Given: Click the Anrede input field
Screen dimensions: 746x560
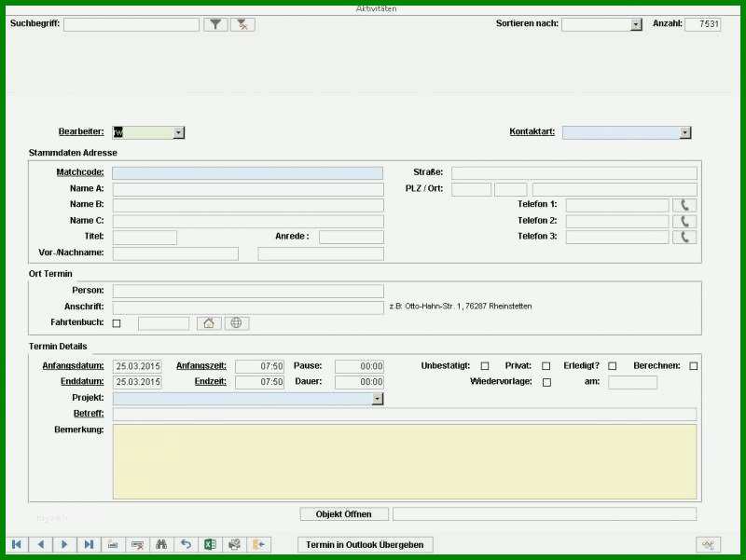Looking at the screenshot, I should pyautogui.click(x=352, y=238).
